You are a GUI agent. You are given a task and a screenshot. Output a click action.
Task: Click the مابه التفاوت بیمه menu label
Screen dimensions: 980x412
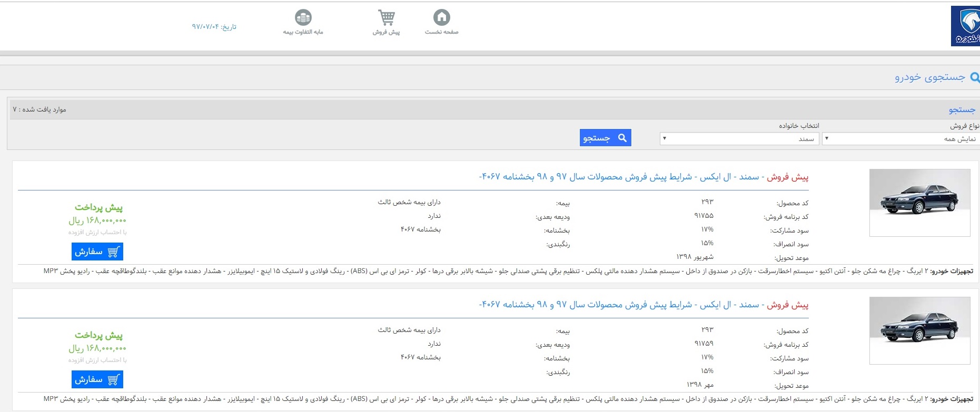[x=303, y=32]
